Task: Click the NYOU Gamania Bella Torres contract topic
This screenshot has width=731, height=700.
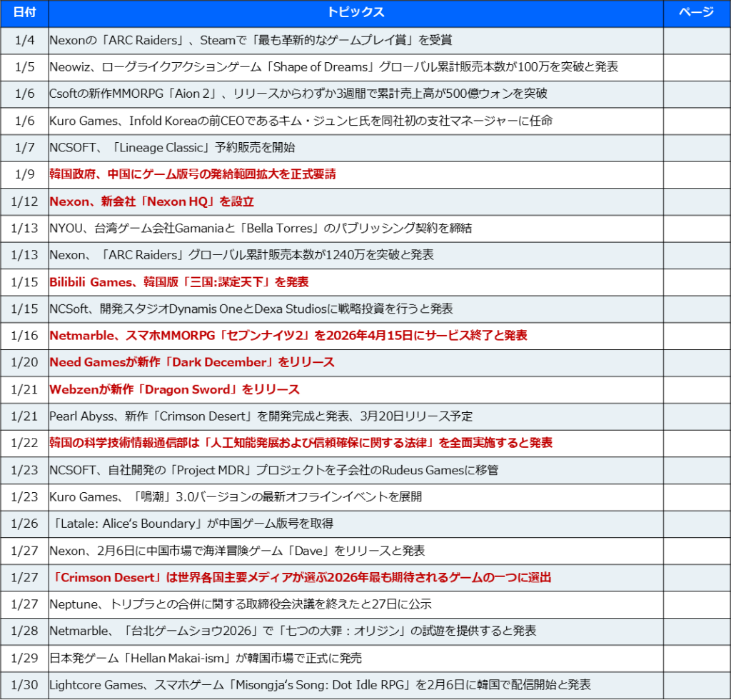Action: pyautogui.click(x=261, y=229)
